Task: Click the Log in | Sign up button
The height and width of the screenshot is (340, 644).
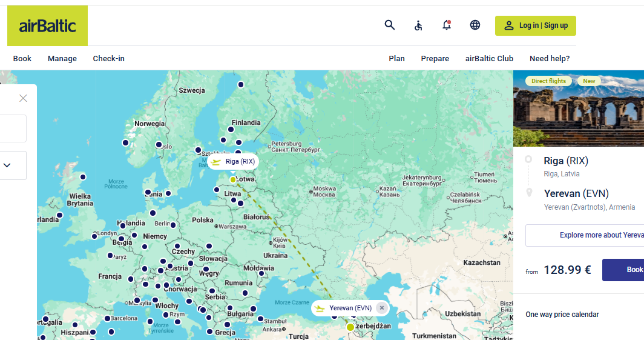Action: click(x=536, y=25)
